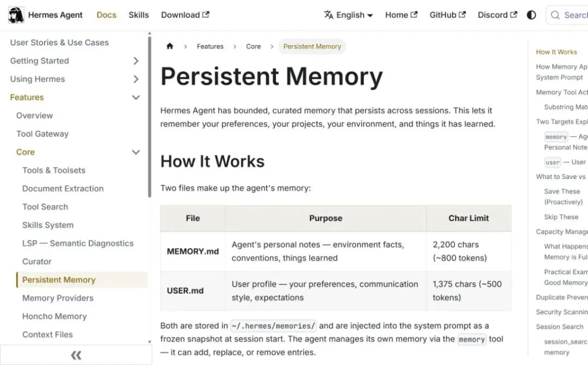Click the Persistent Memory breadcrumb
Image resolution: width=588 pixels, height=365 pixels.
(x=312, y=46)
